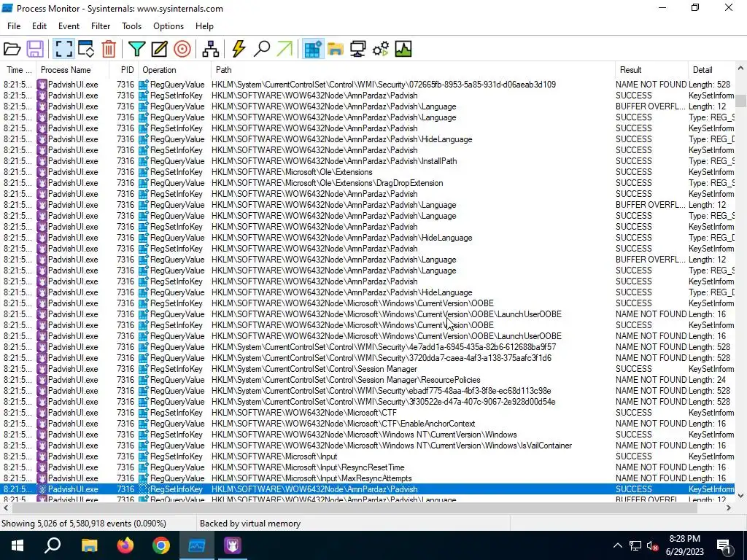
Task: Select row with GUID 072665fb-8953 path
Action: [367, 85]
